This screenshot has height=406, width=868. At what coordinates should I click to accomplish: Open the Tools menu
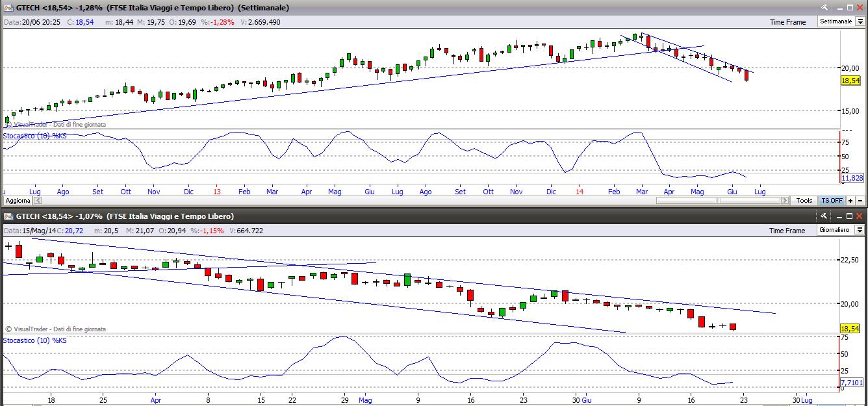tap(804, 201)
